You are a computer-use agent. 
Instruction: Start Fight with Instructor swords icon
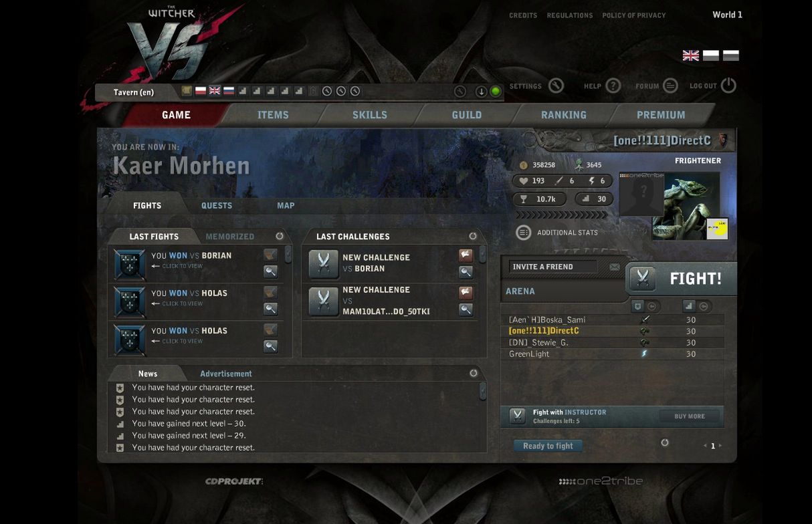coord(517,416)
